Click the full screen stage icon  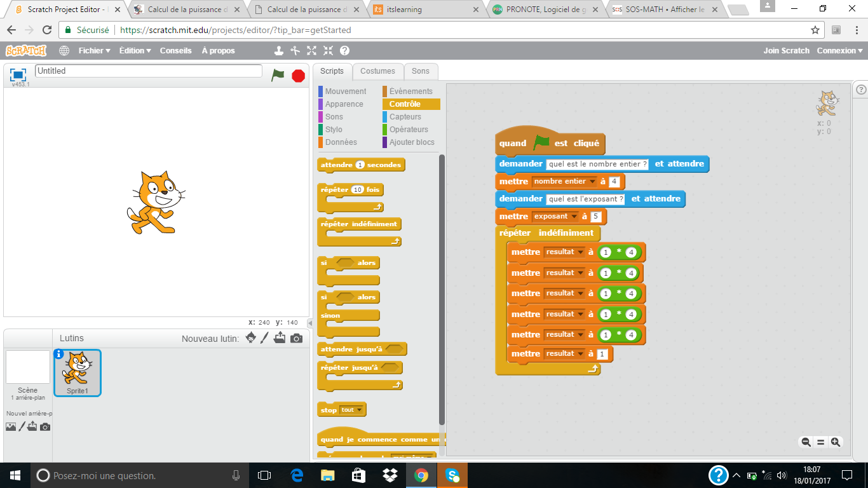pyautogui.click(x=18, y=74)
